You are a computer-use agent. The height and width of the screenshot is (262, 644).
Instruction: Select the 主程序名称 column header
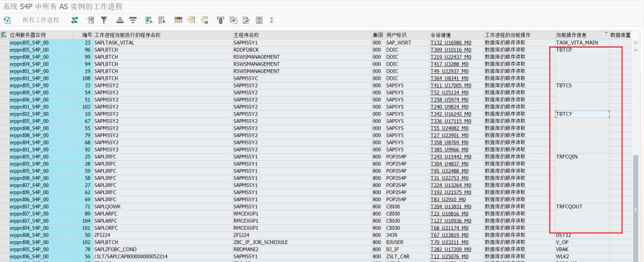[x=302, y=35]
